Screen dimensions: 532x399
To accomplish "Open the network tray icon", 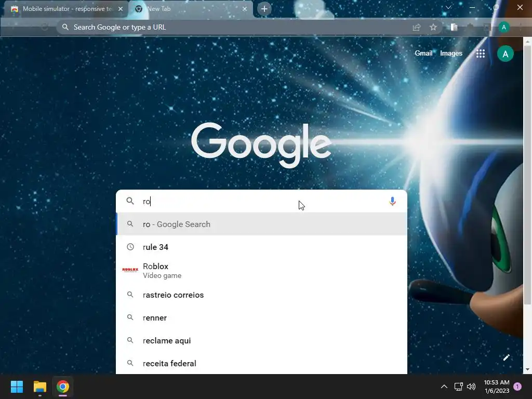I will (x=458, y=387).
